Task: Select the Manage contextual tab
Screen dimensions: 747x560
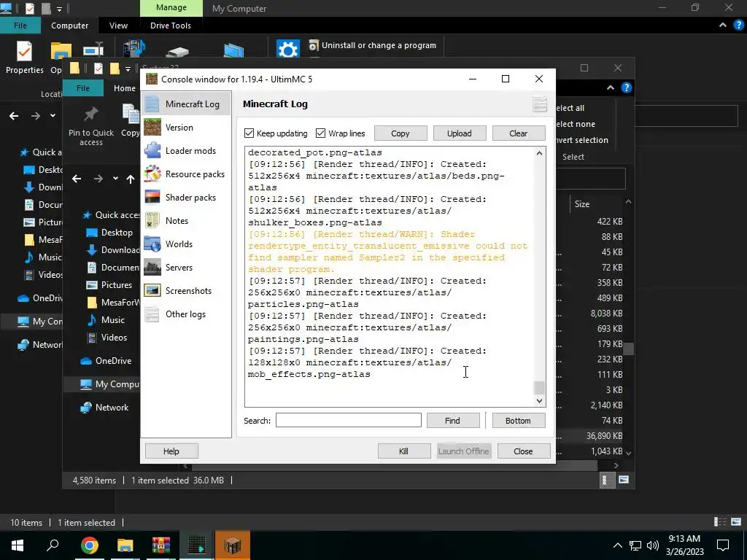Action: click(x=171, y=8)
